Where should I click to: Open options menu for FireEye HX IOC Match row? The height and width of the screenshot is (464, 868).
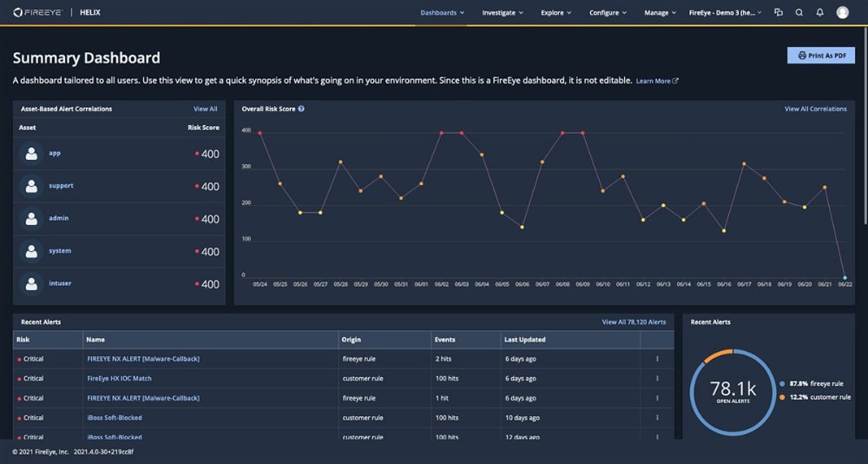click(657, 378)
